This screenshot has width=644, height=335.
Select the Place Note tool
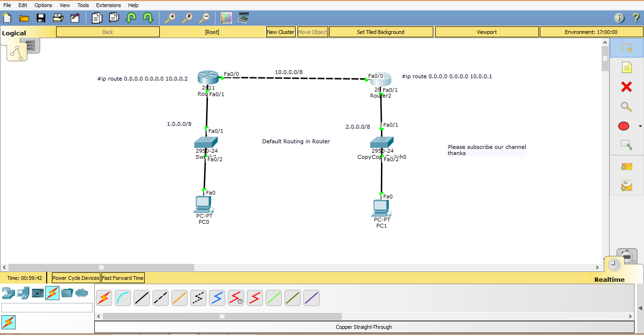click(x=627, y=67)
